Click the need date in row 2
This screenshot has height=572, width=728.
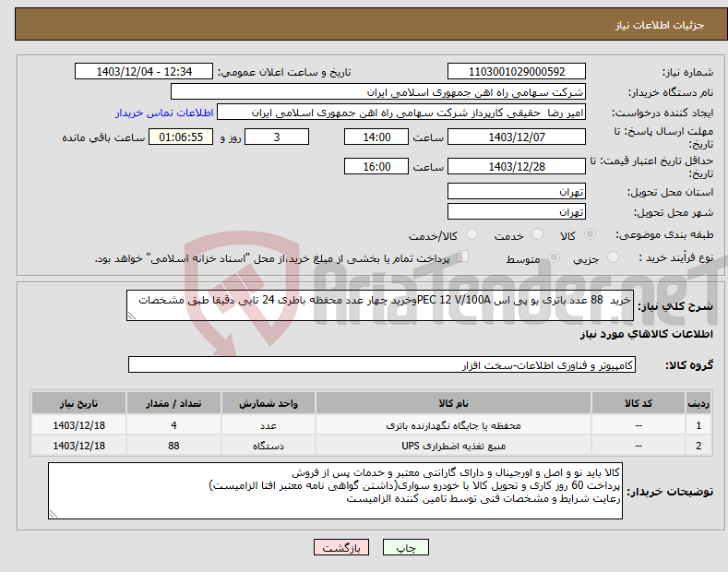78,447
